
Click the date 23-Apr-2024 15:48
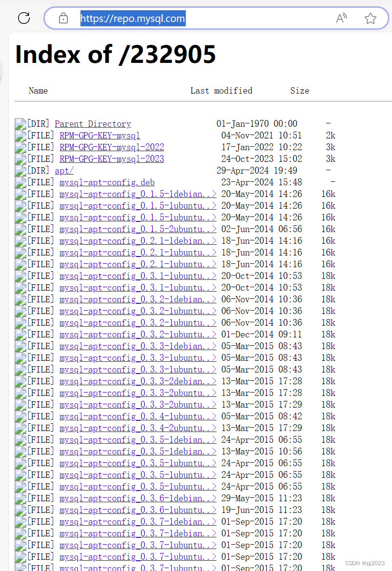(x=262, y=182)
